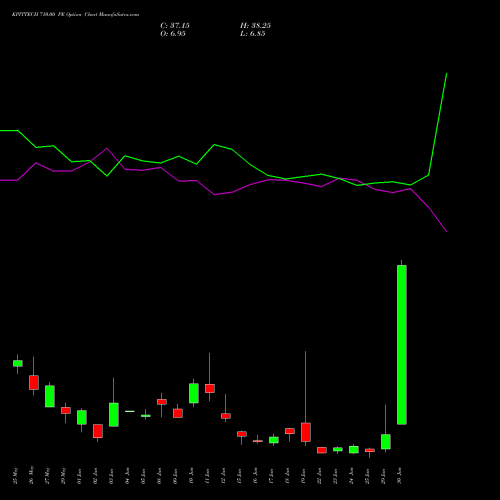Select the green candle on 10 Jun
The width and height of the screenshot is (500, 500).
pos(194,393)
